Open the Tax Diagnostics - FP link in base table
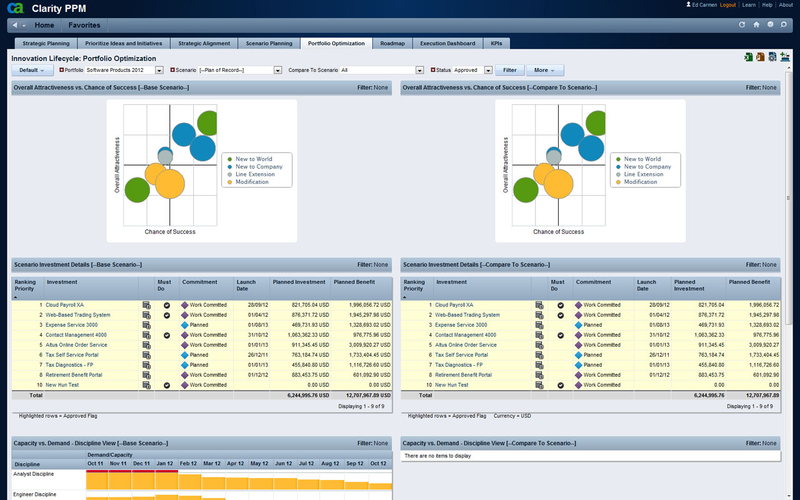 pyautogui.click(x=69, y=365)
